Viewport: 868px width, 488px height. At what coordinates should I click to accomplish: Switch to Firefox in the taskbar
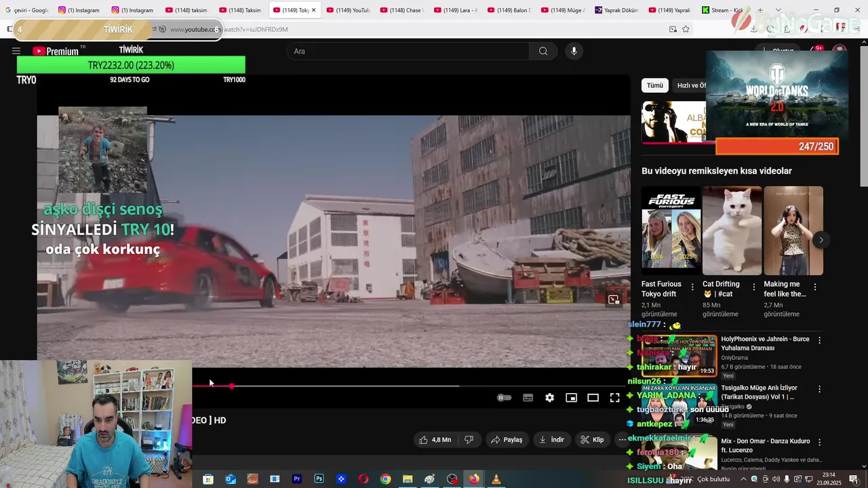(474, 479)
